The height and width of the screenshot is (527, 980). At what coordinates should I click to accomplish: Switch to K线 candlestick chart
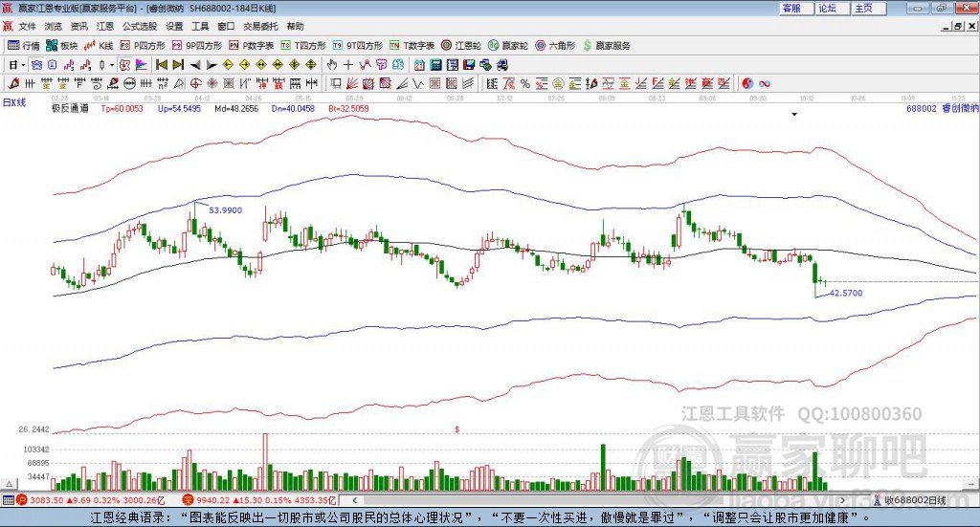pos(99,46)
